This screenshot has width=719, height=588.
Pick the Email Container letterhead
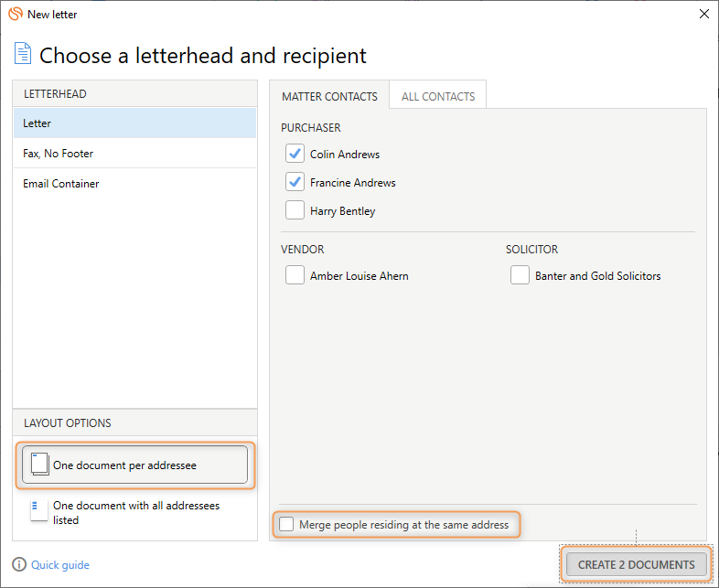(134, 183)
